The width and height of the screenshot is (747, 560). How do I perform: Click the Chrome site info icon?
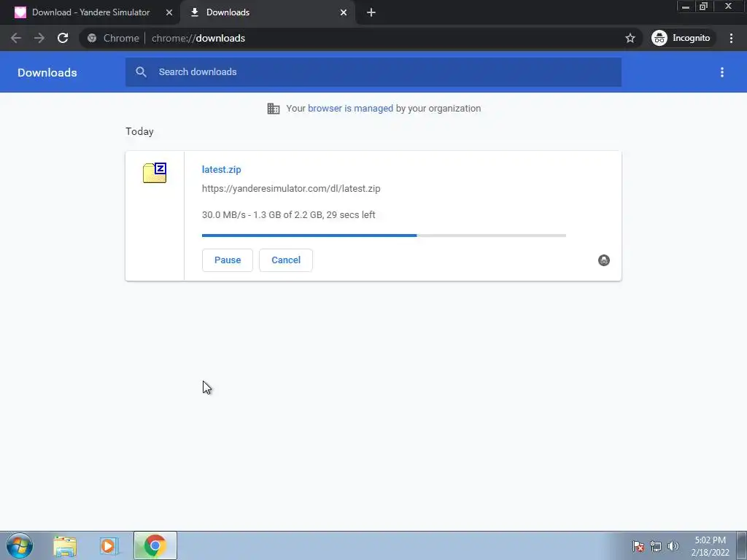[92, 38]
